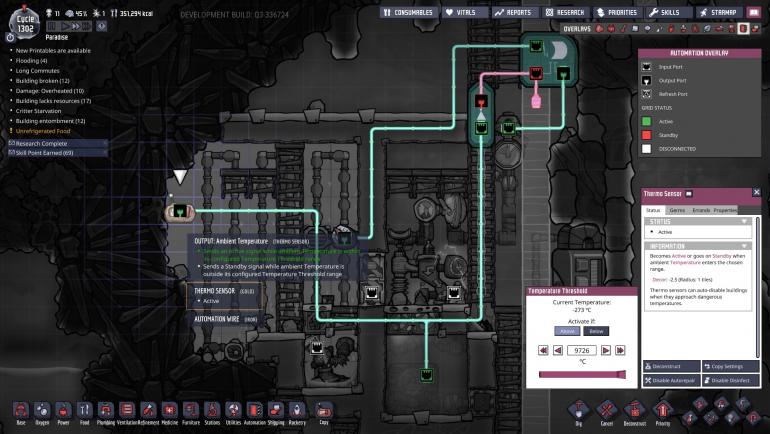Select the Copy tool
This screenshot has height=434, width=770.
324,413
